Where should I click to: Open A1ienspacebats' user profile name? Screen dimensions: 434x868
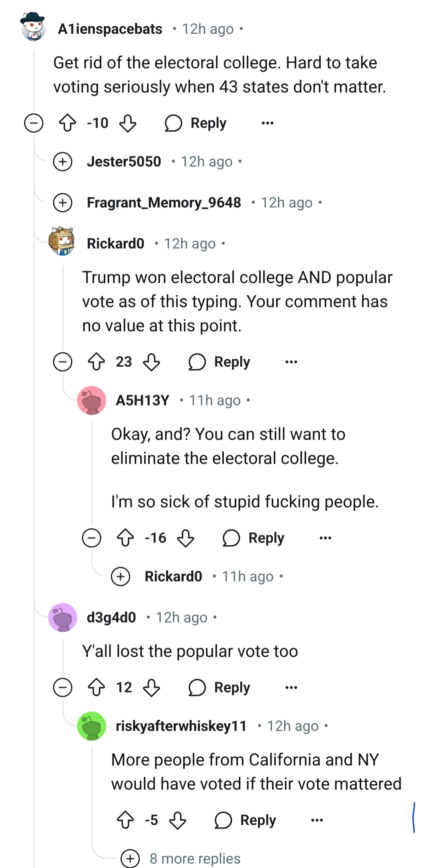coord(110,29)
